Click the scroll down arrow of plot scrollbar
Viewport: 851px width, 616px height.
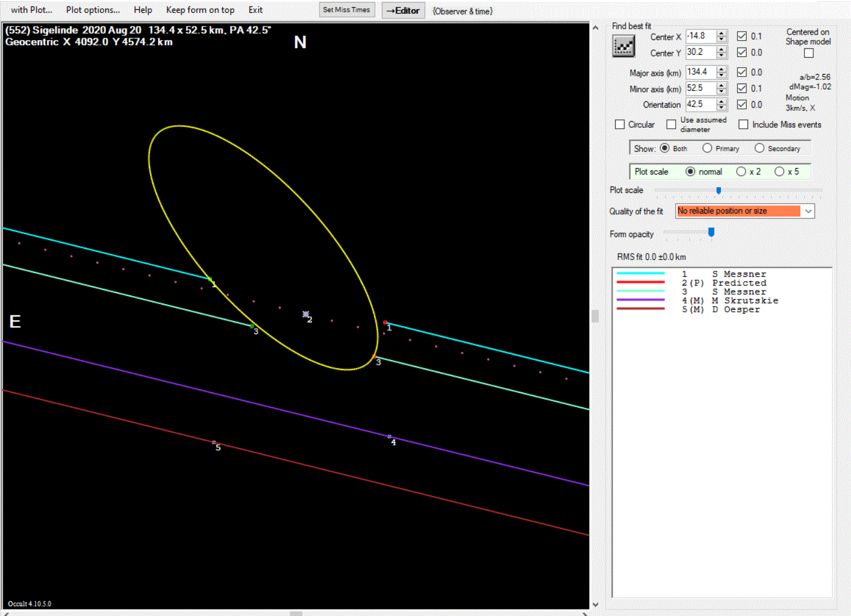point(595,604)
